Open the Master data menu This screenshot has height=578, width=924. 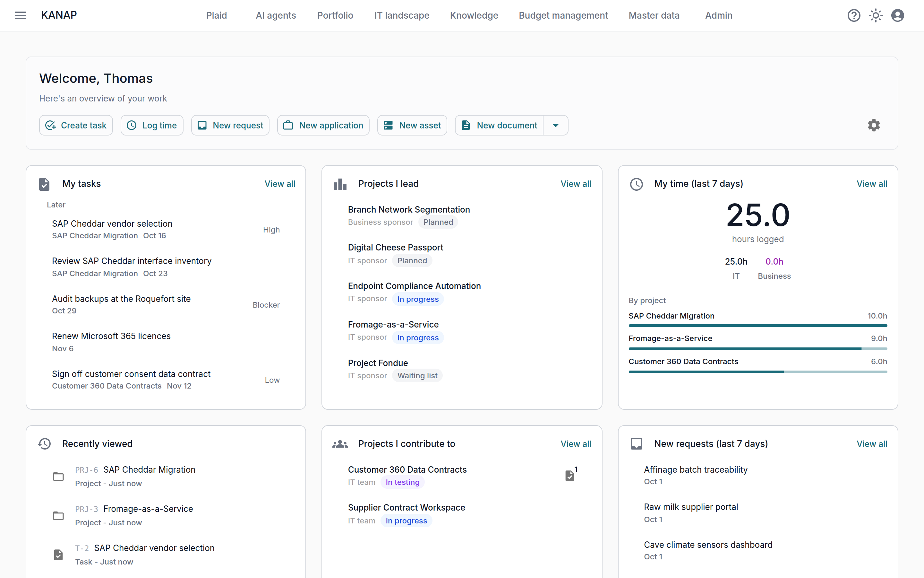[654, 15]
